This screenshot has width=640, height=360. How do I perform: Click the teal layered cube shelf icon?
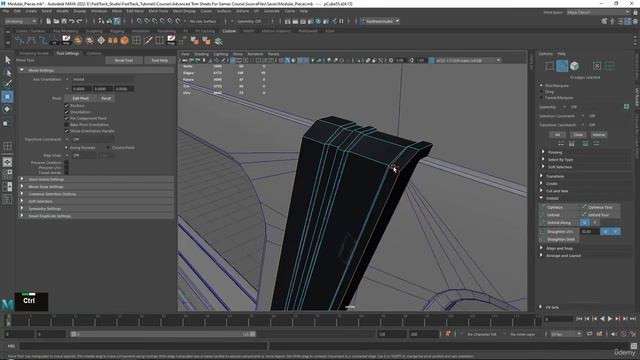[x=218, y=41]
